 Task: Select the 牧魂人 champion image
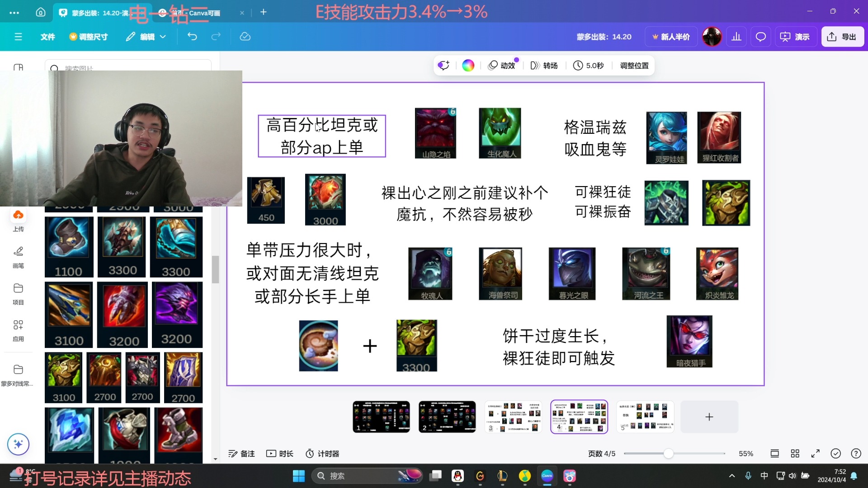click(x=430, y=274)
